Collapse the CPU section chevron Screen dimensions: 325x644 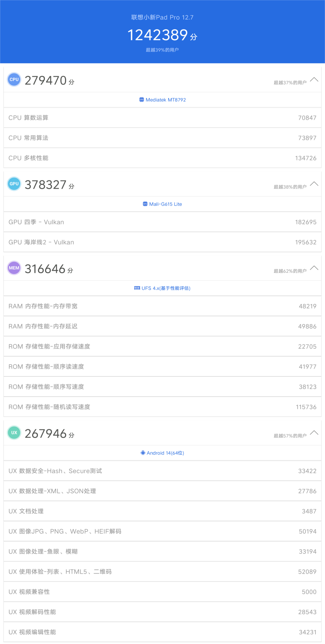click(314, 80)
